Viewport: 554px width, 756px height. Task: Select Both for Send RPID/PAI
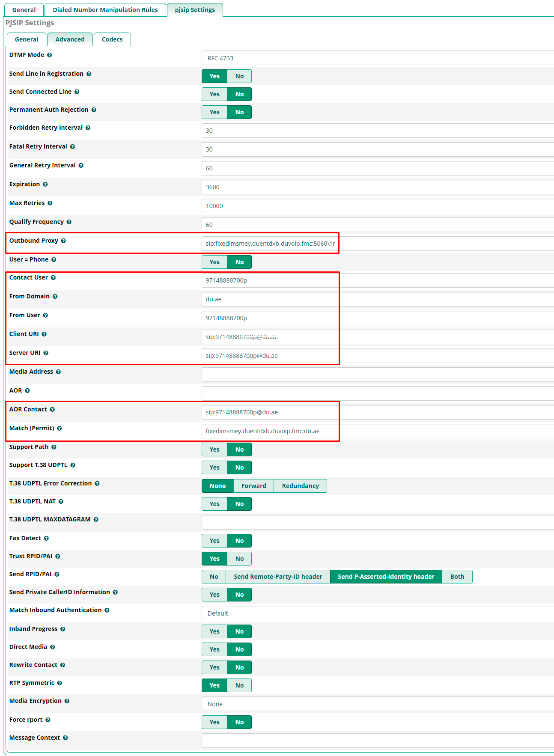(457, 577)
